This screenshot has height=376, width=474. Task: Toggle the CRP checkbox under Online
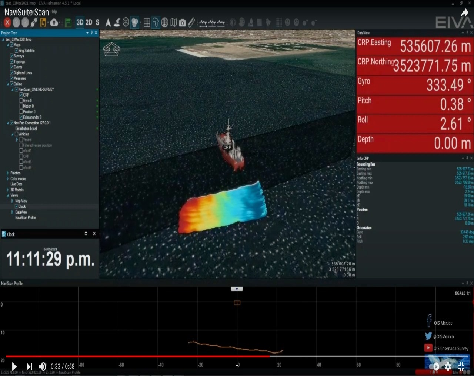coord(22,95)
